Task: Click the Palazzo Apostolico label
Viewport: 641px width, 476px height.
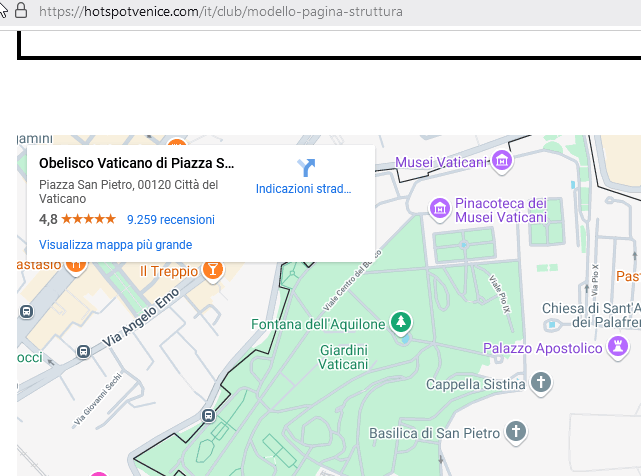Action: tap(542, 348)
